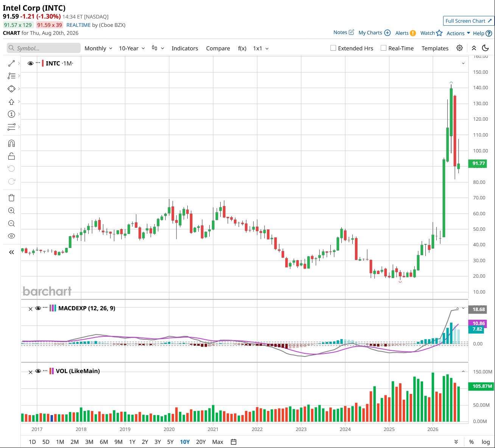Image resolution: width=495 pixels, height=448 pixels.
Task: Open Templates
Action: [x=435, y=48]
